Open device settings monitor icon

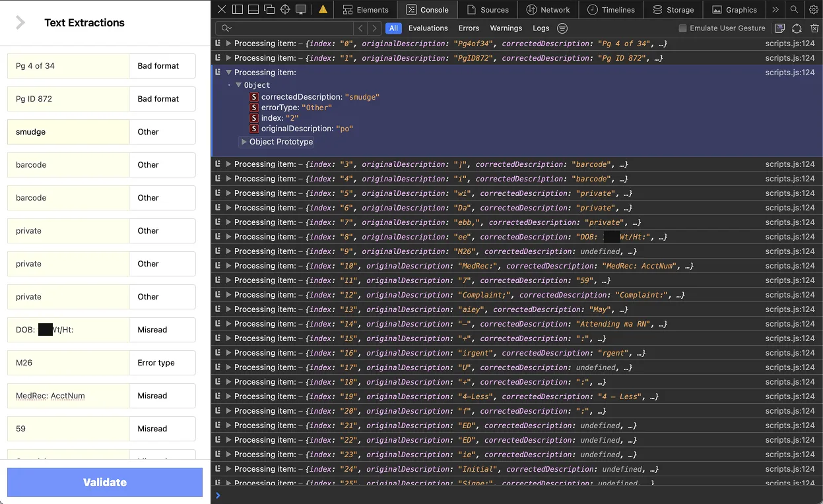coord(301,9)
